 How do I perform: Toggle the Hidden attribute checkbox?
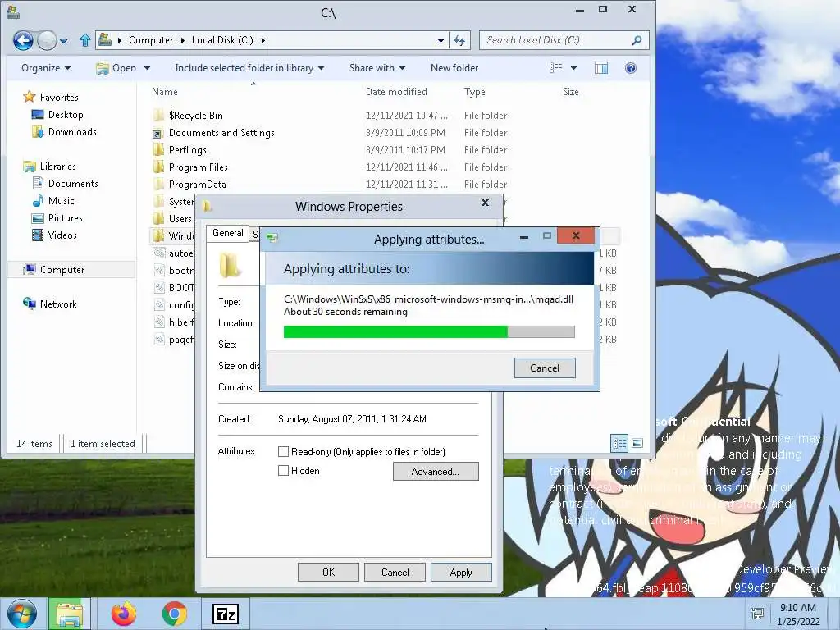click(x=283, y=470)
